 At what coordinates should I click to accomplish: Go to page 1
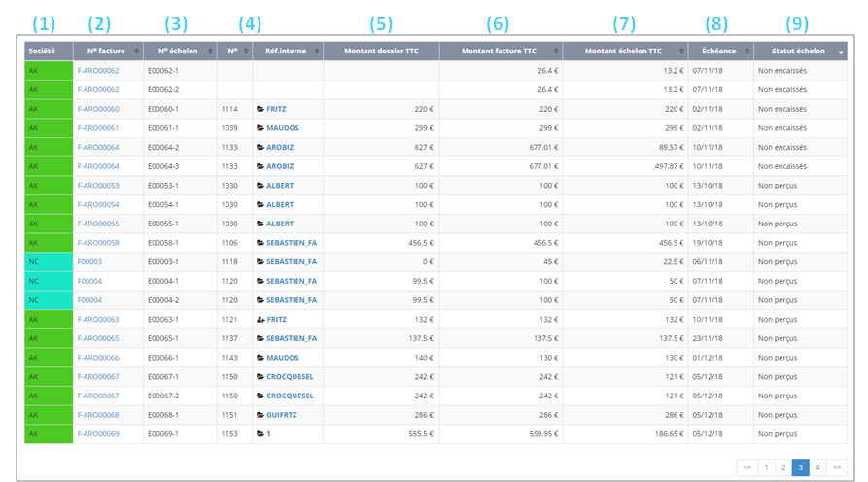766,467
